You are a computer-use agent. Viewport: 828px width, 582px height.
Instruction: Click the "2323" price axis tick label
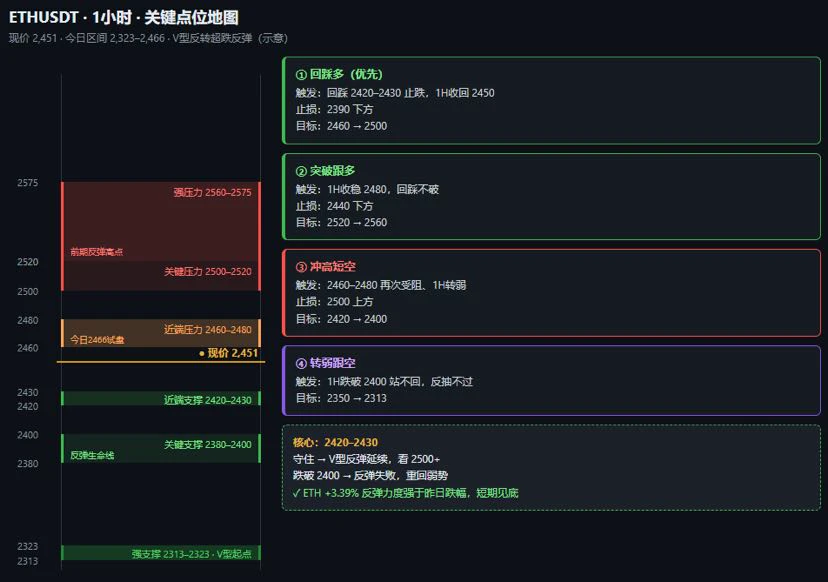[27, 546]
